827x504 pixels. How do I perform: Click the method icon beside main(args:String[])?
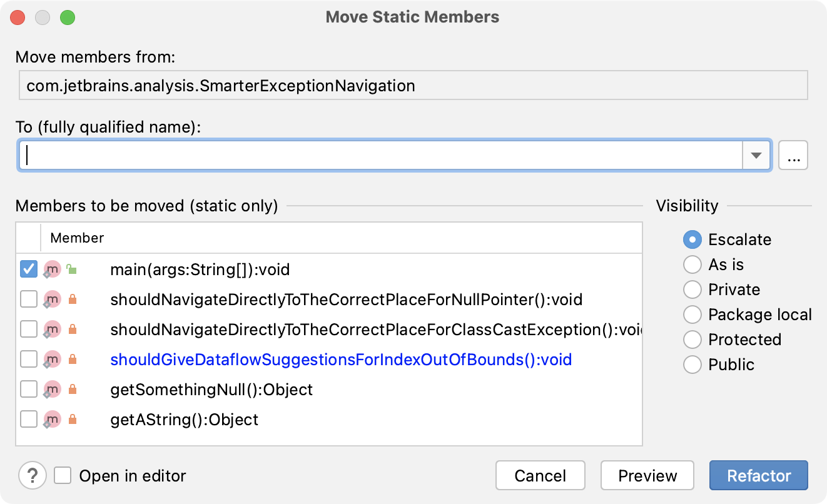click(x=52, y=270)
